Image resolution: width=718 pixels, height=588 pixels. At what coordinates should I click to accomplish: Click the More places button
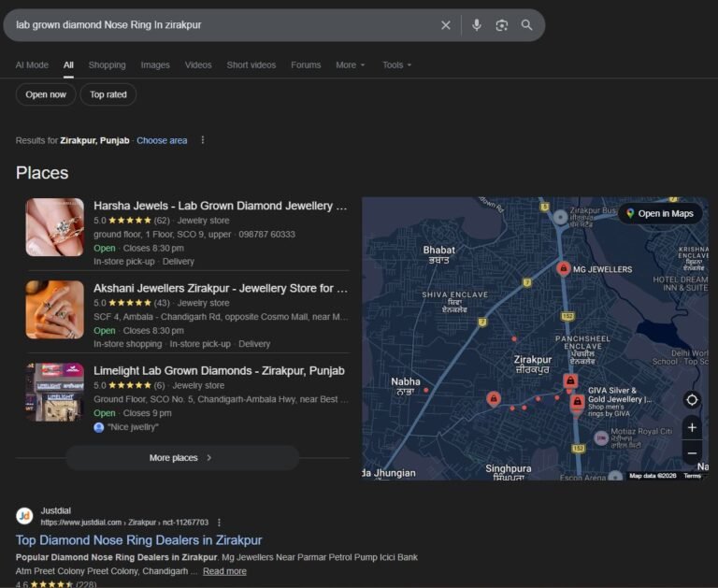tap(182, 457)
